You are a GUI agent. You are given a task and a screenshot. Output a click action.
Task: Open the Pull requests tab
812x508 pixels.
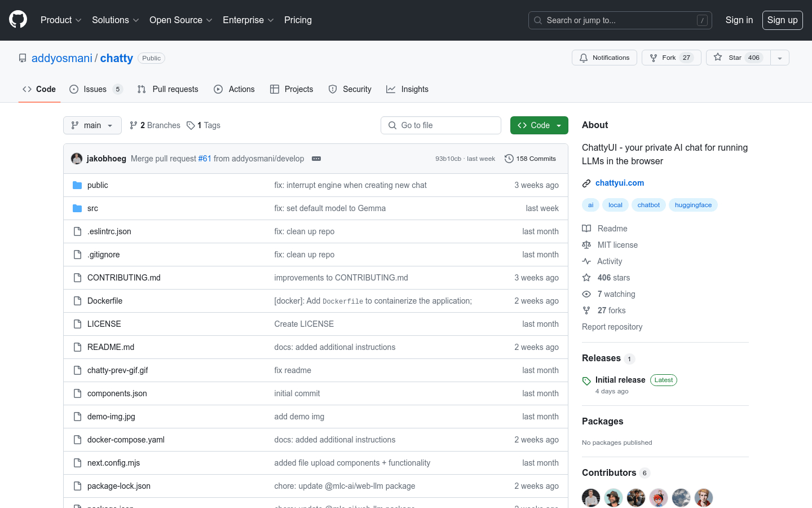pyautogui.click(x=168, y=89)
